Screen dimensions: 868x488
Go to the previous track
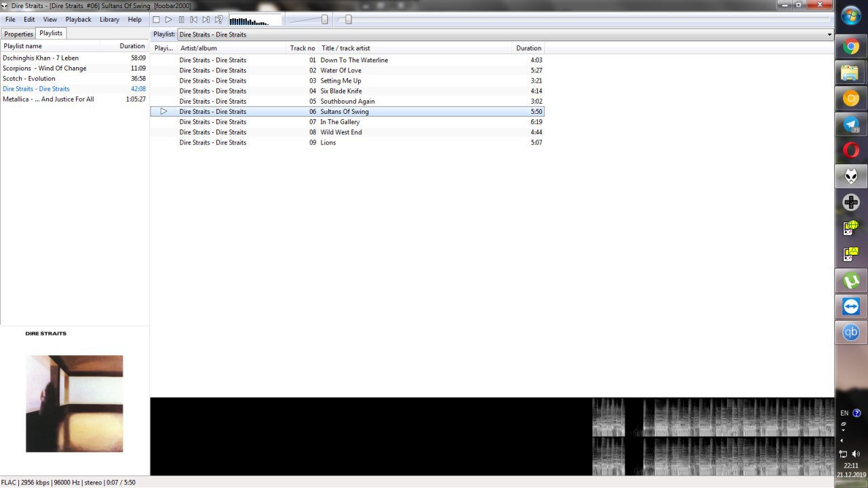(194, 20)
